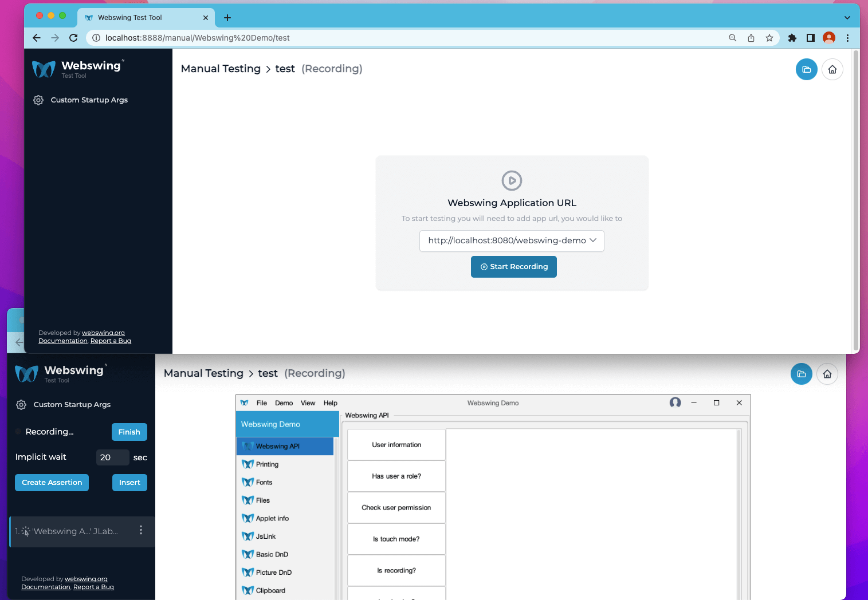Click the site information icon in address bar
The image size is (868, 600).
point(96,38)
